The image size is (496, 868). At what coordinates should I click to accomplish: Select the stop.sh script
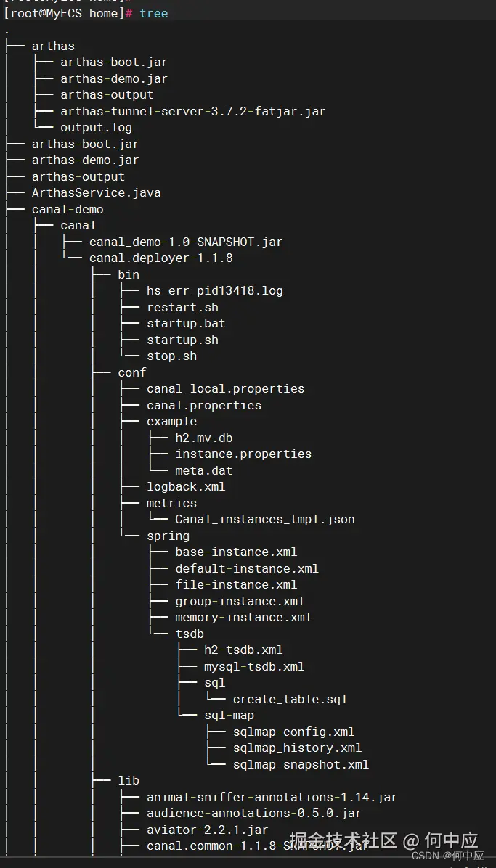[x=171, y=356]
